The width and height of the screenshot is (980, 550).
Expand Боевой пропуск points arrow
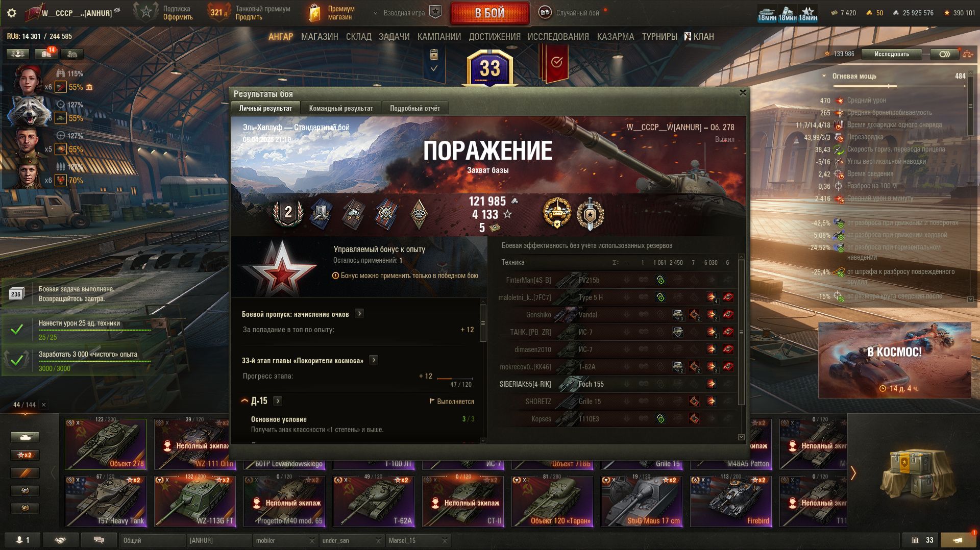(x=359, y=313)
